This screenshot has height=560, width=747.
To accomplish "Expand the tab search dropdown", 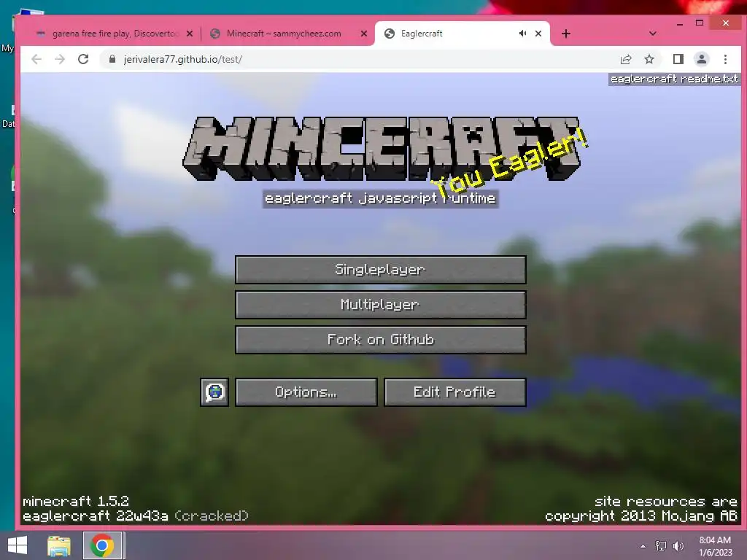I will [x=653, y=34].
